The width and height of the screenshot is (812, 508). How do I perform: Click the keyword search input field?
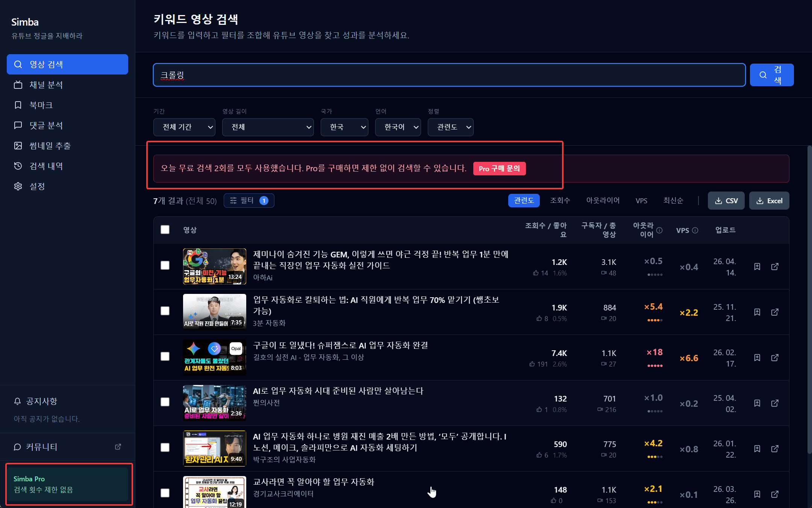tap(449, 75)
